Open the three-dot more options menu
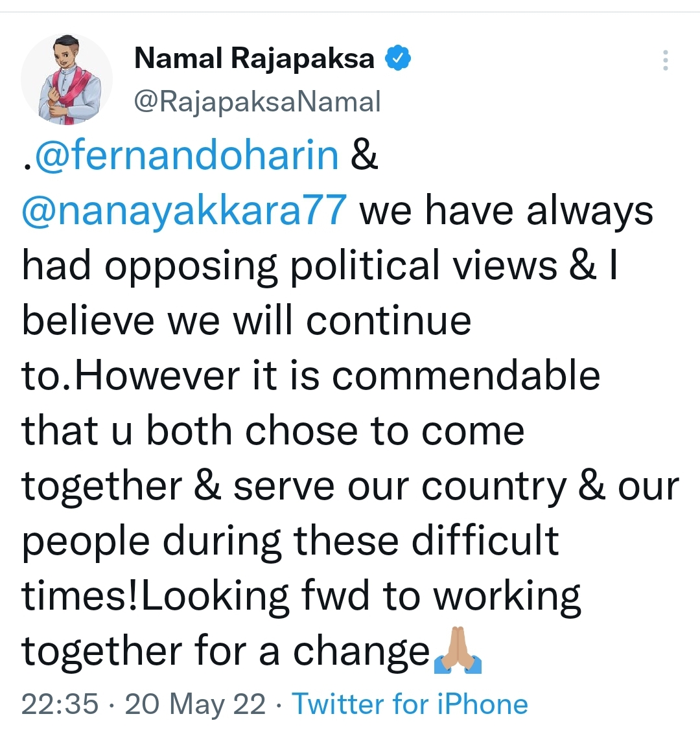The width and height of the screenshot is (700, 736). coord(665,60)
